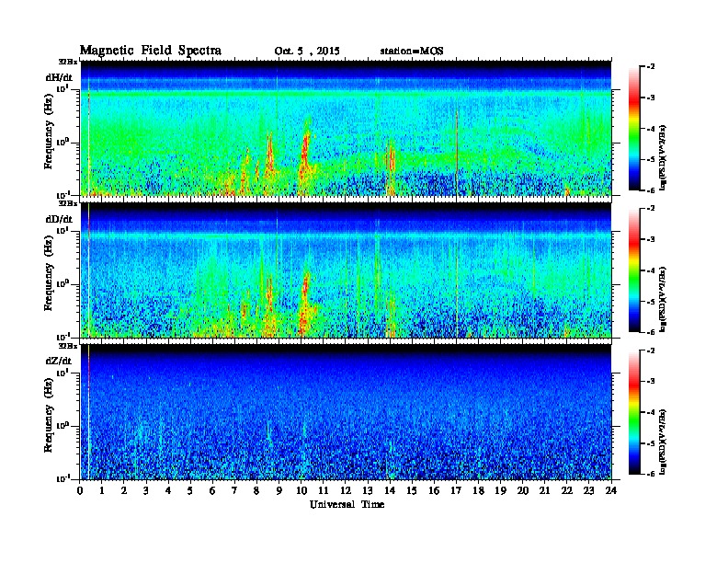Click hour tick label "23" on time axis
Image resolution: width=728 pixels, height=563 pixels.
(588, 491)
